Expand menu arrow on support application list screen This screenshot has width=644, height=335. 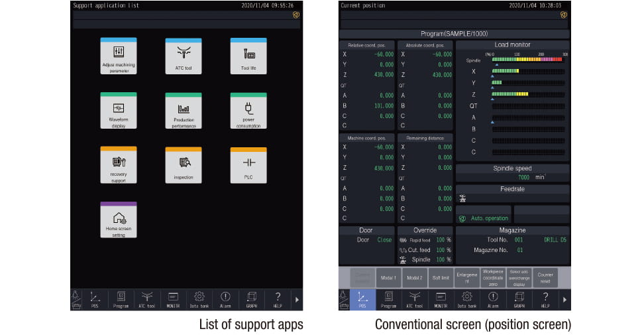click(x=297, y=300)
